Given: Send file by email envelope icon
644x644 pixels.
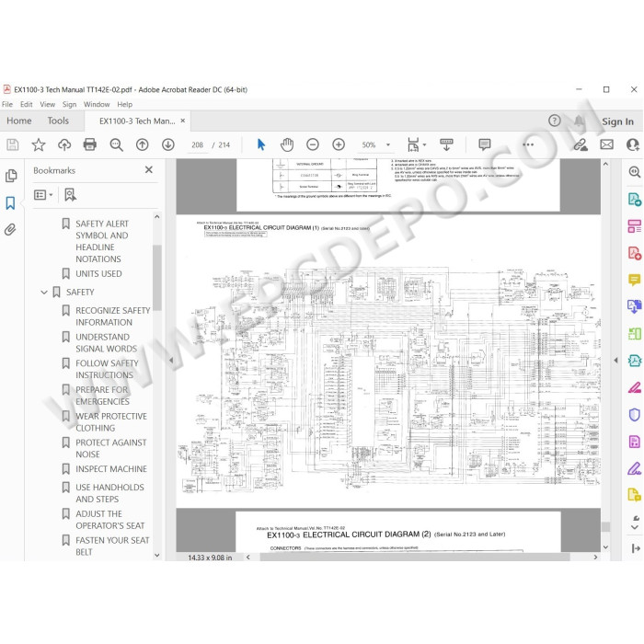Looking at the screenshot, I should [606, 144].
